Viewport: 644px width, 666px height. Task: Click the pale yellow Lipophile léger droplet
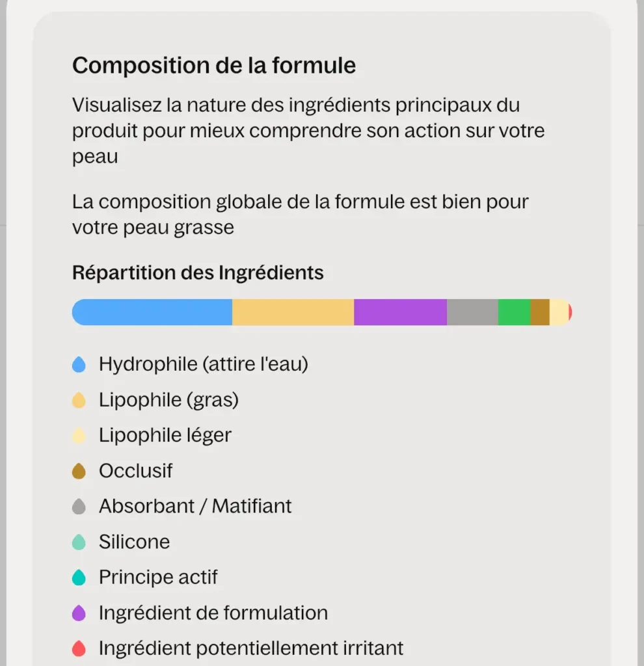click(x=79, y=435)
